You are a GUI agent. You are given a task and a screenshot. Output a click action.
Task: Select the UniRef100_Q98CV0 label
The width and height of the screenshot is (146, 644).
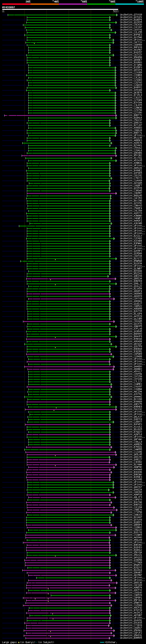point(131,123)
